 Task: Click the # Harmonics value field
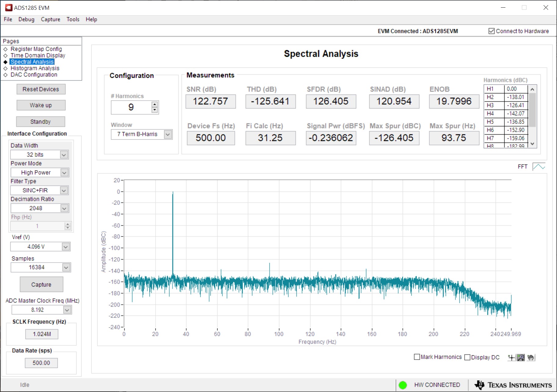point(131,107)
